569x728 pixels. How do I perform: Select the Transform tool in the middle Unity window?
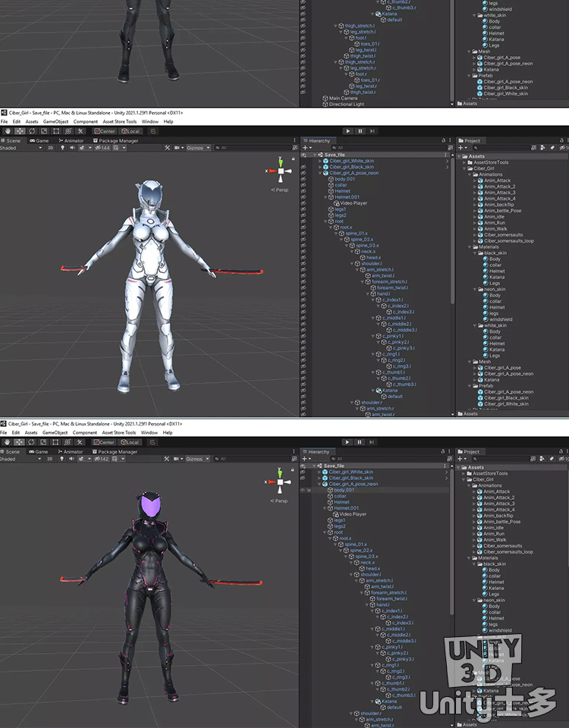pyautogui.click(x=68, y=131)
